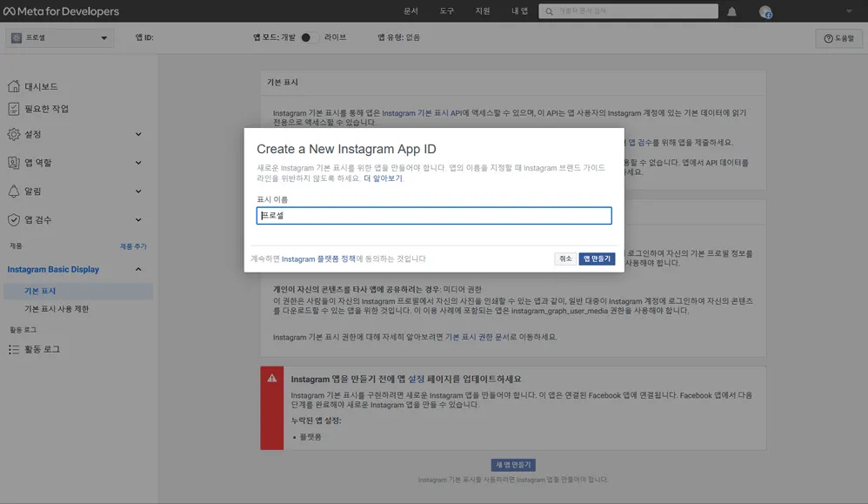
Task: Click the Create a New Instagram App ID title
Action: pos(346,149)
